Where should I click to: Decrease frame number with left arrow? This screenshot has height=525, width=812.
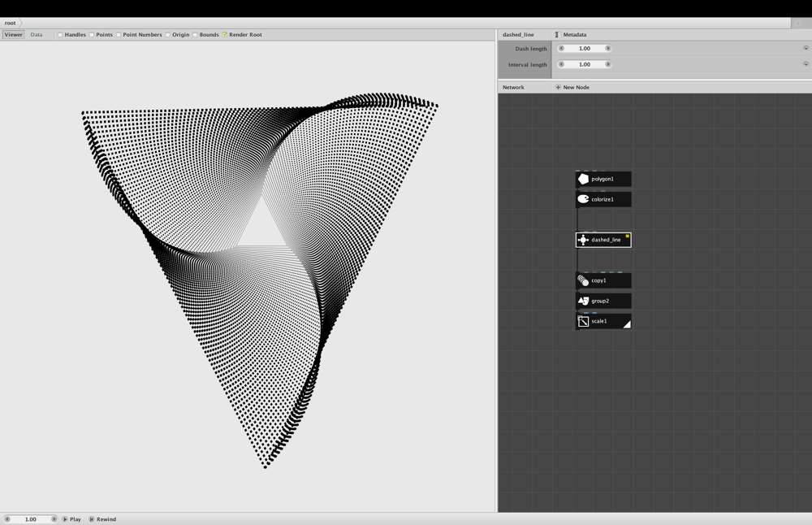7,518
